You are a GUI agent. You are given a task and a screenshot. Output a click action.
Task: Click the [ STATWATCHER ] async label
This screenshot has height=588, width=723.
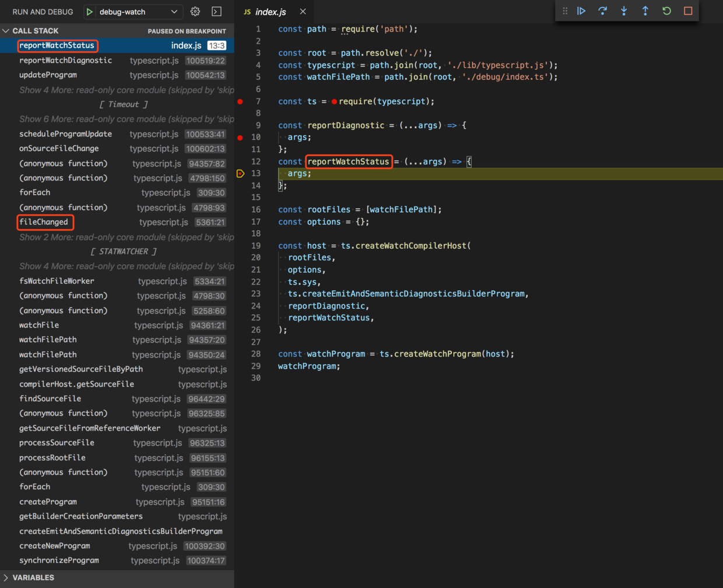point(124,252)
